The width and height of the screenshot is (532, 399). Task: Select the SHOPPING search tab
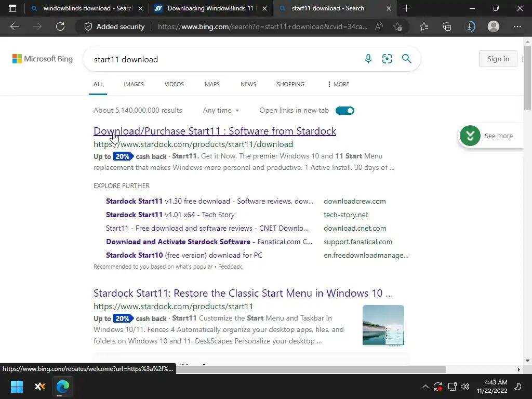[290, 84]
